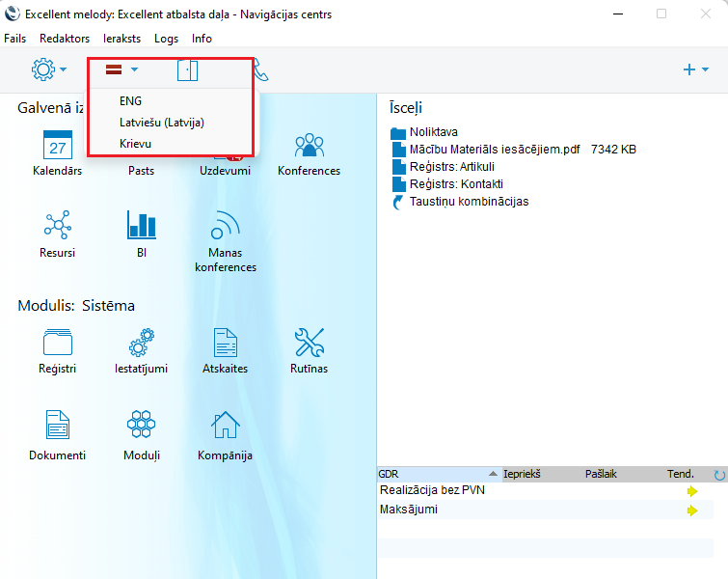Open the Redaktors menu
728x579 pixels.
(65, 39)
